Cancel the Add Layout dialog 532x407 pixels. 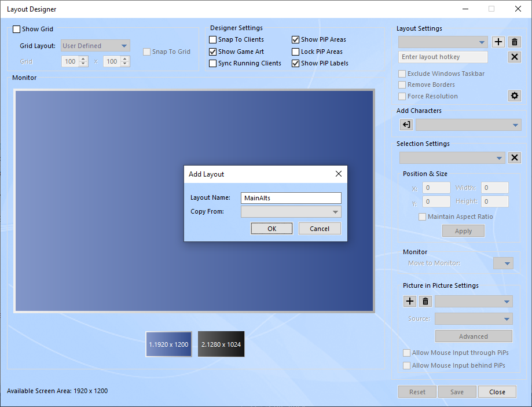pos(320,229)
